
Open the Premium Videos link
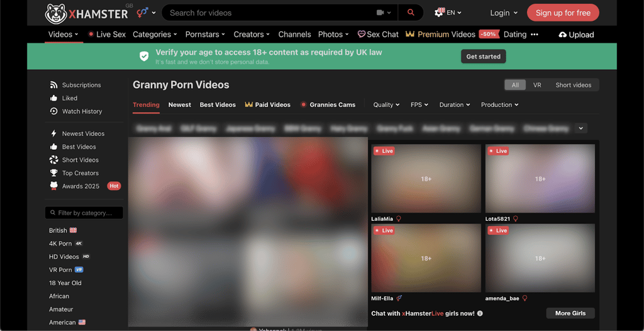pyautogui.click(x=447, y=35)
